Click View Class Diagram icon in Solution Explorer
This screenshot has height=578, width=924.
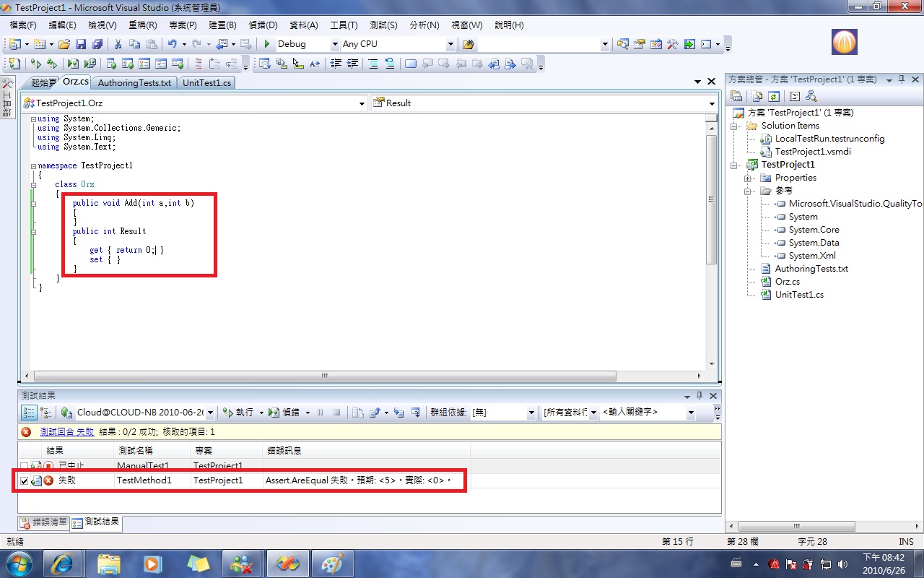811,96
